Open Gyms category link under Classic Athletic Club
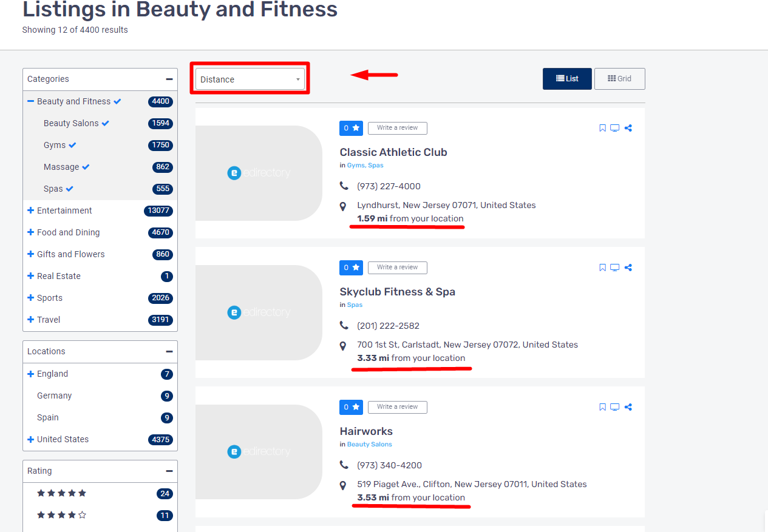 click(x=356, y=166)
